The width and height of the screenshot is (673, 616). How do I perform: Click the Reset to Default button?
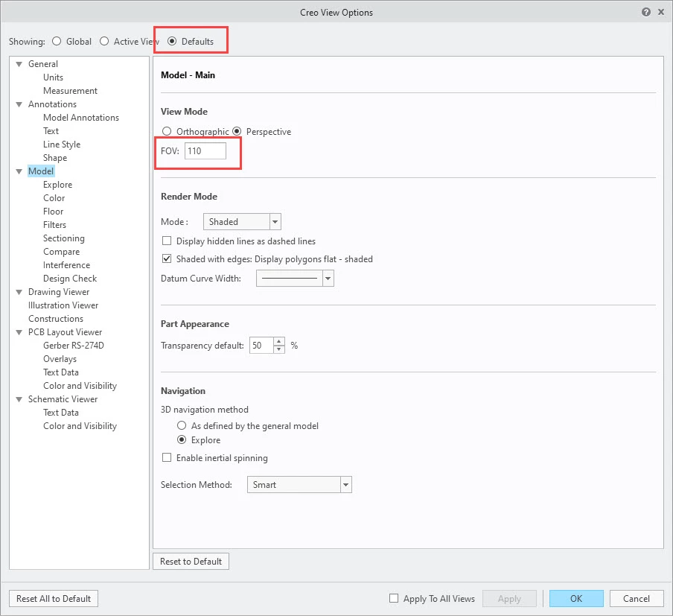tap(191, 562)
